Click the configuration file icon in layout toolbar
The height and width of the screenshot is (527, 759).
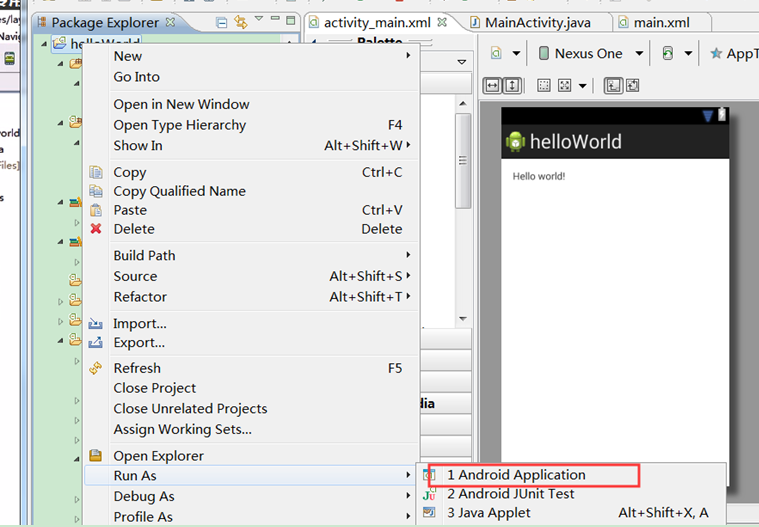click(x=496, y=53)
